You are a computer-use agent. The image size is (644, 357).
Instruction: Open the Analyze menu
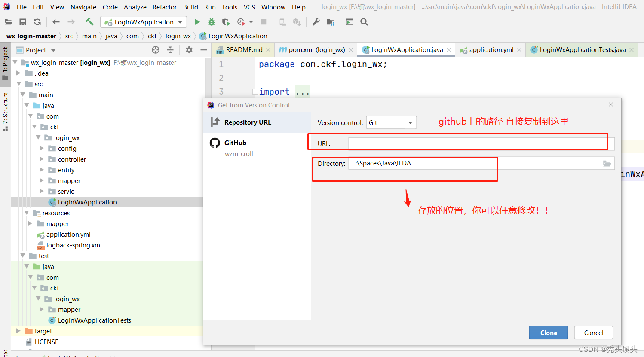tap(135, 7)
